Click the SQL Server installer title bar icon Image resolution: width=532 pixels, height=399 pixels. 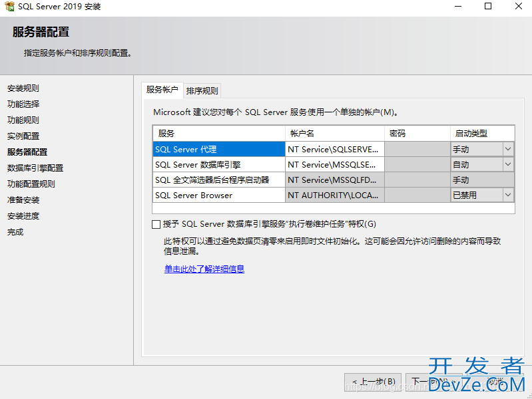point(9,6)
